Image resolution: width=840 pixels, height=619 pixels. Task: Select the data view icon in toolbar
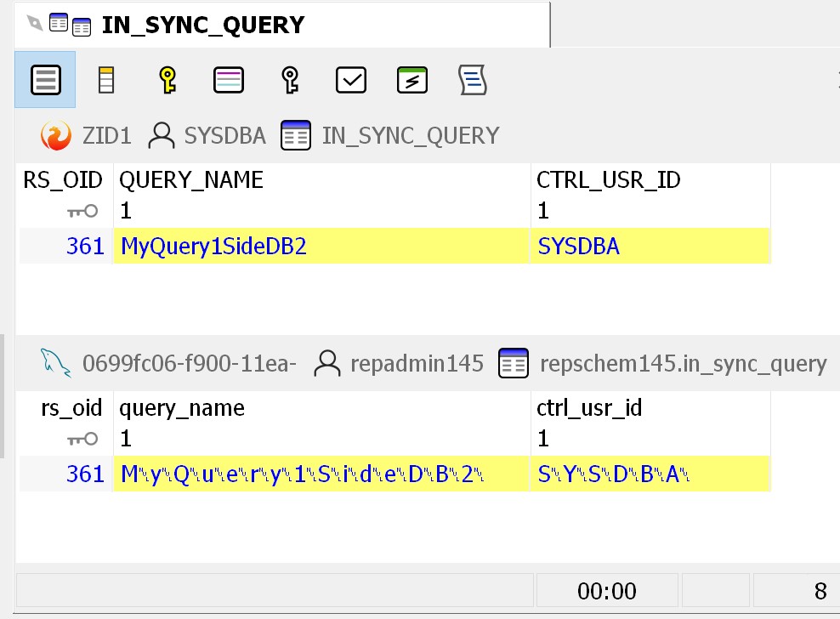(45, 80)
